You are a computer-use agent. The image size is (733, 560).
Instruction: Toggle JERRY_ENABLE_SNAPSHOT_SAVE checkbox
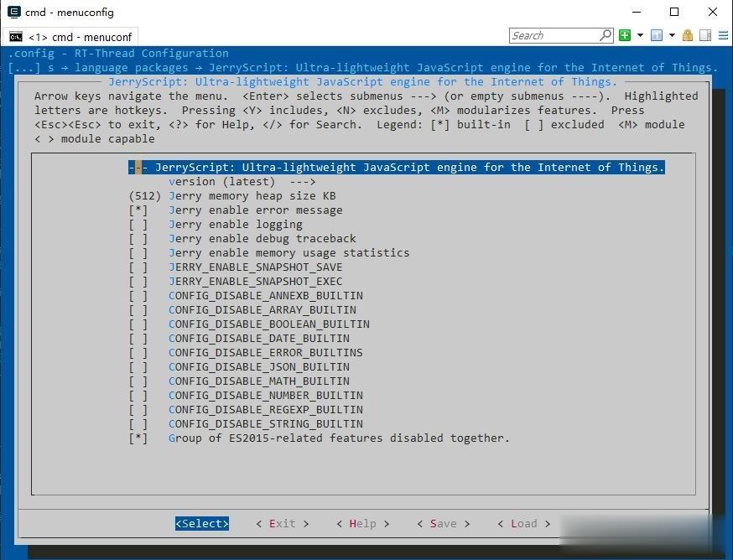pyautogui.click(x=138, y=267)
